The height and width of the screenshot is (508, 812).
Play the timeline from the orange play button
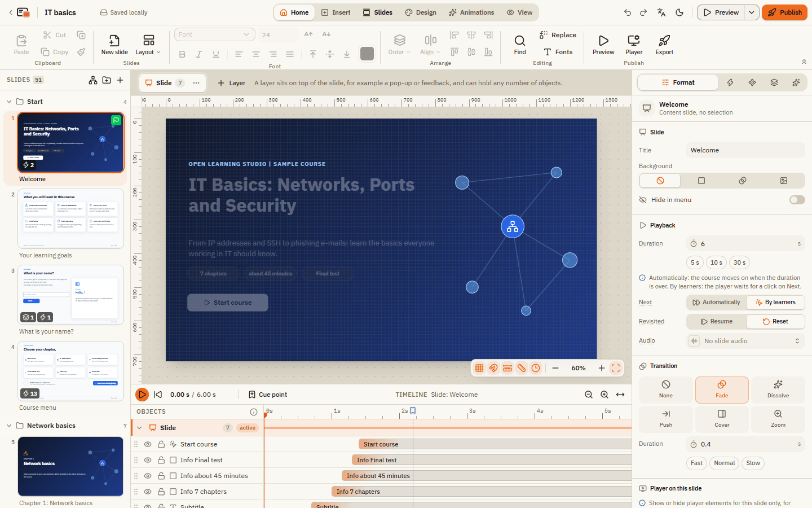pos(142,395)
